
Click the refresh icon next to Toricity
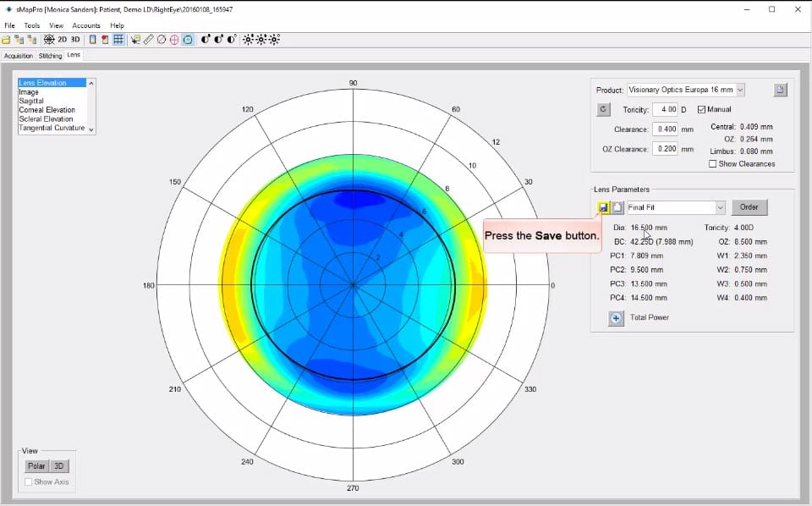[x=603, y=109]
